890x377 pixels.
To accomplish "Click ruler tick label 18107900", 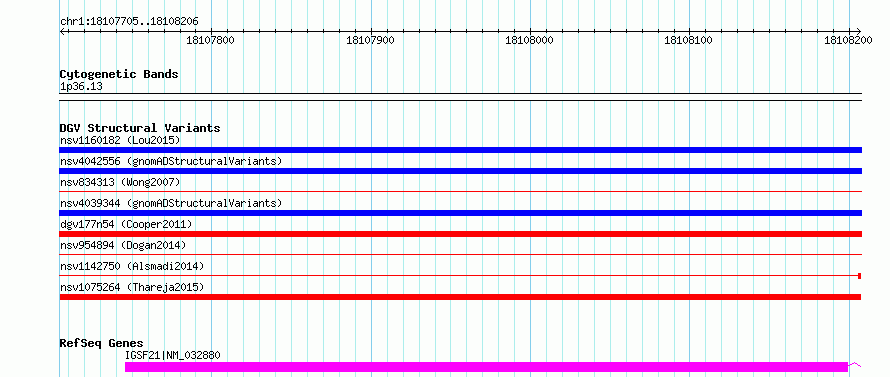I will tap(370, 40).
